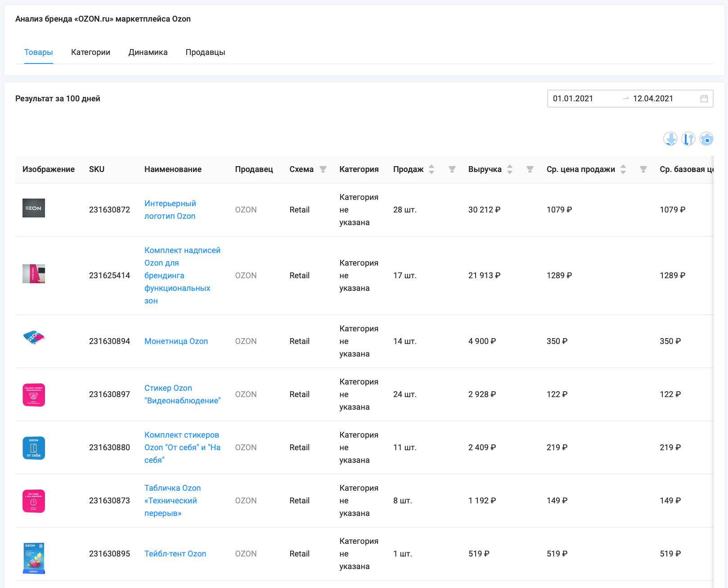Screen dimensions: 728x588
Task: Click the up-down arrows sort icon above table
Action: click(x=688, y=139)
